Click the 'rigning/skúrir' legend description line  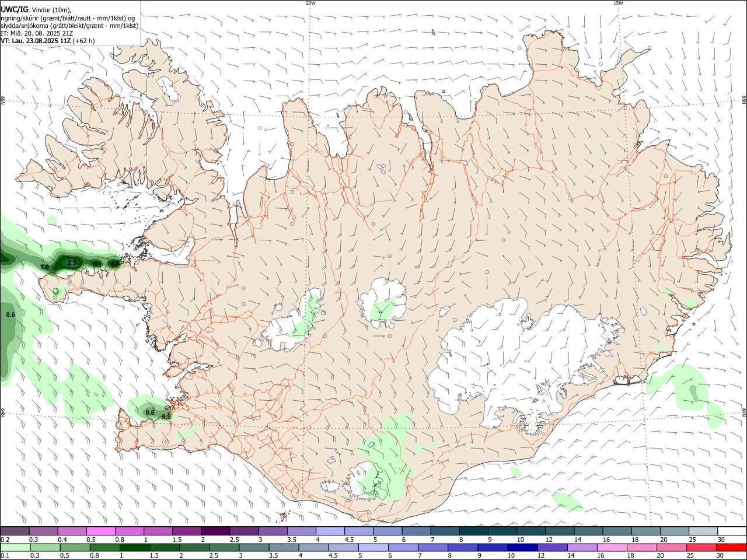tap(68, 18)
